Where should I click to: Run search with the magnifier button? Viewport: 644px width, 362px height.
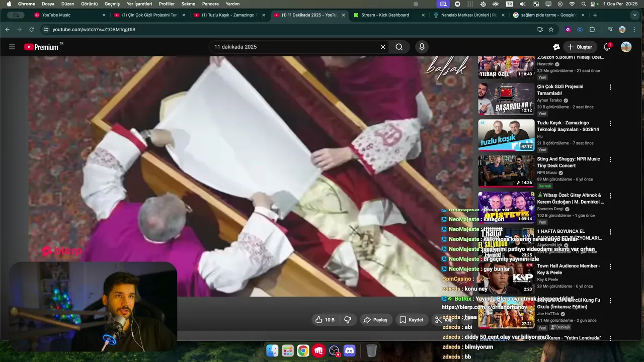tap(399, 47)
